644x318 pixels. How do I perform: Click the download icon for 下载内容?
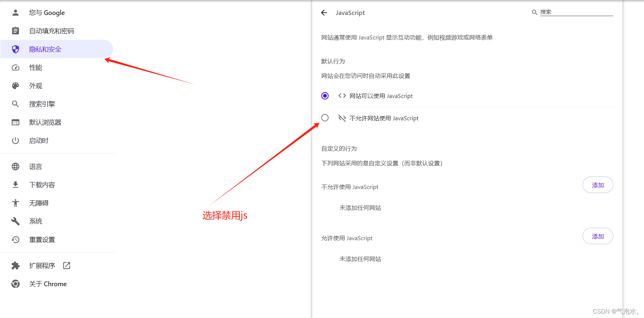point(15,185)
